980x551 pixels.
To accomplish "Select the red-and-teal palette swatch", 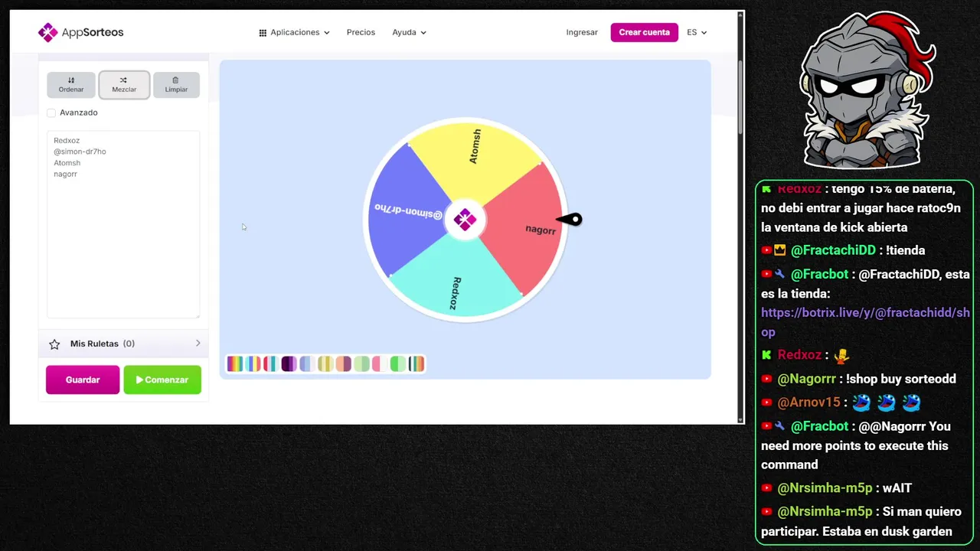I will tap(270, 364).
